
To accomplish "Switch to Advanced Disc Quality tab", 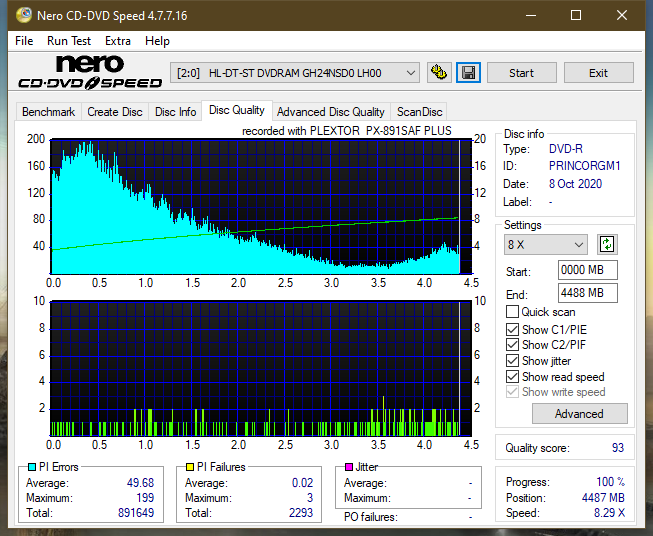I will point(331,112).
